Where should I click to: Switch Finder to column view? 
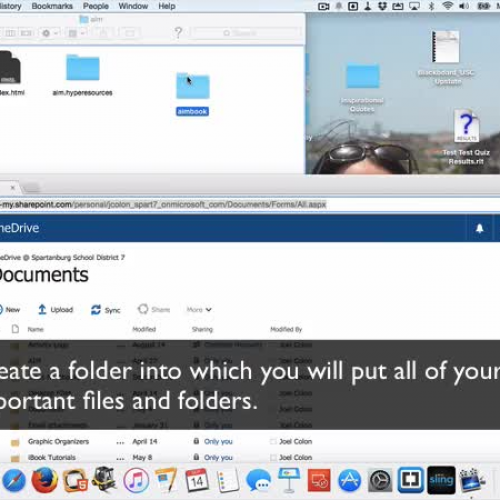click(10, 33)
